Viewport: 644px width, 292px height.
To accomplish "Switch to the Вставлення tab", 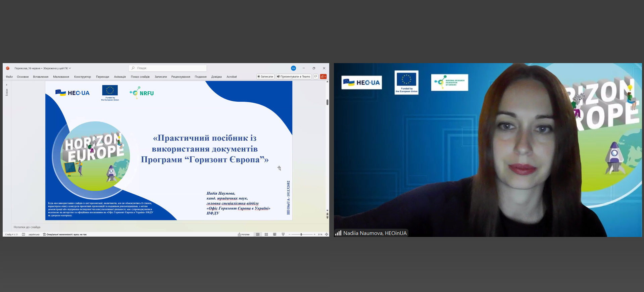I will [x=41, y=77].
